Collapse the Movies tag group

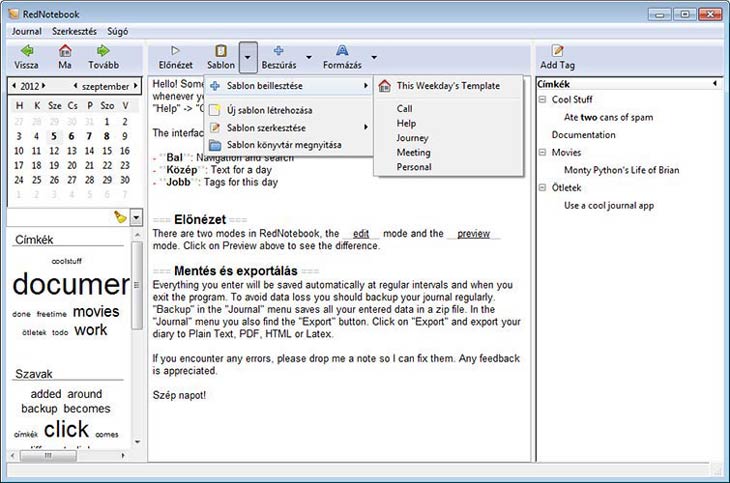[x=543, y=153]
